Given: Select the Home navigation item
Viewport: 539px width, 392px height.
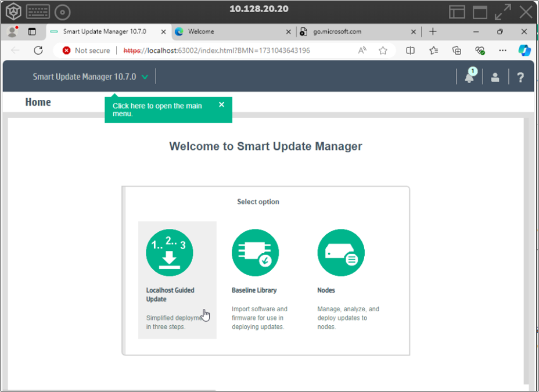Looking at the screenshot, I should click(38, 102).
